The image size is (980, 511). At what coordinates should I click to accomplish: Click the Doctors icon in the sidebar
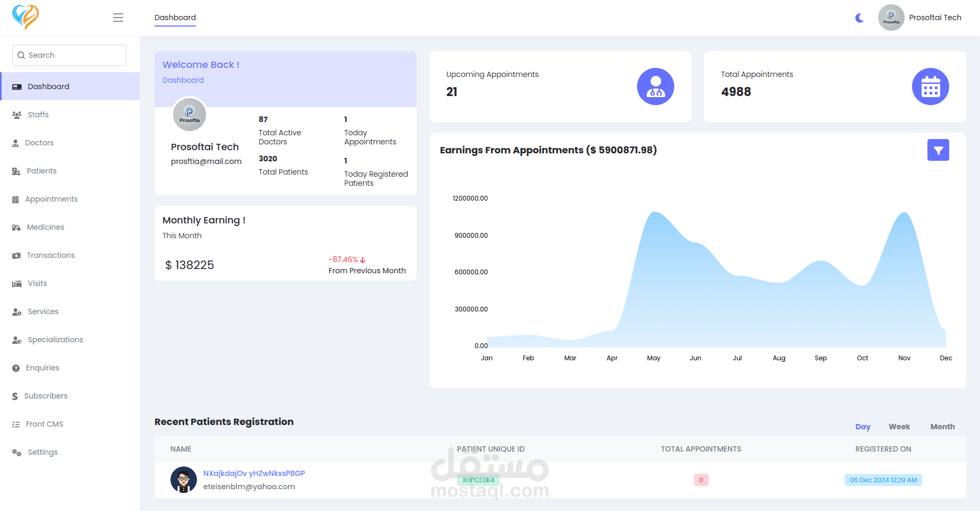pyautogui.click(x=15, y=143)
